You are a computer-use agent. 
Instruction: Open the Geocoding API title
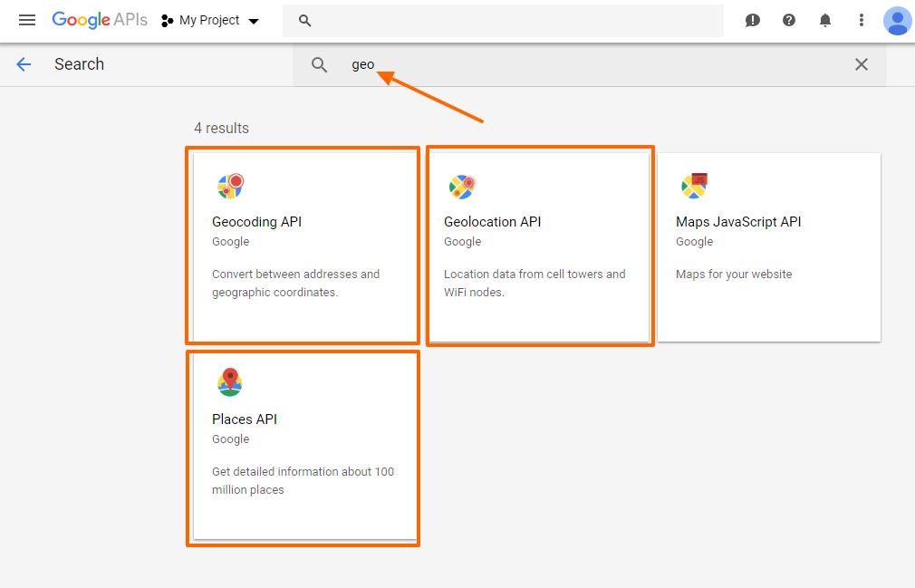point(256,222)
